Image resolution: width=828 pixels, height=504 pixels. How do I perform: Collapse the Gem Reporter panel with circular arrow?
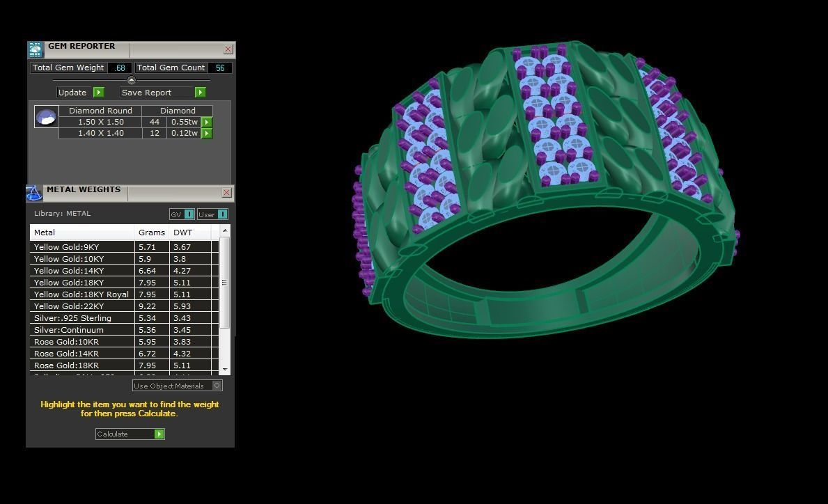point(132,80)
